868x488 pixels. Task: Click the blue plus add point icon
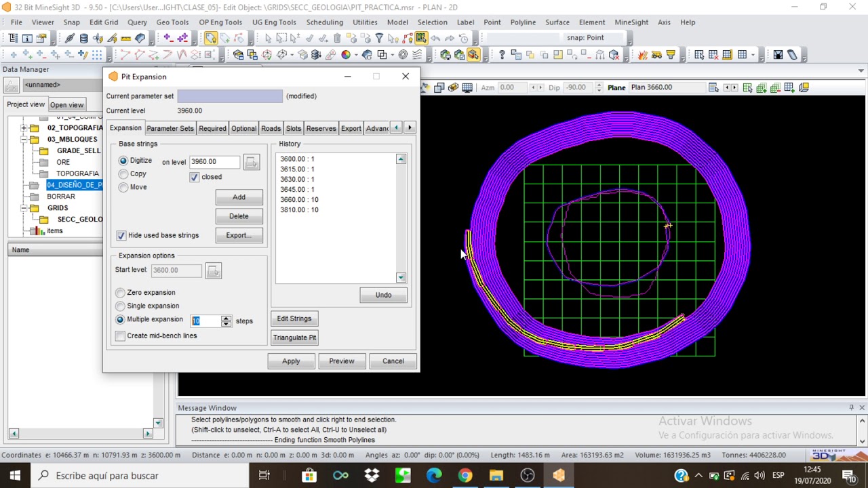[14, 54]
